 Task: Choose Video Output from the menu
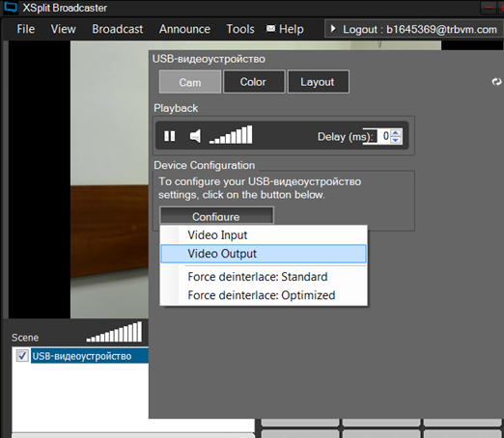click(x=264, y=254)
